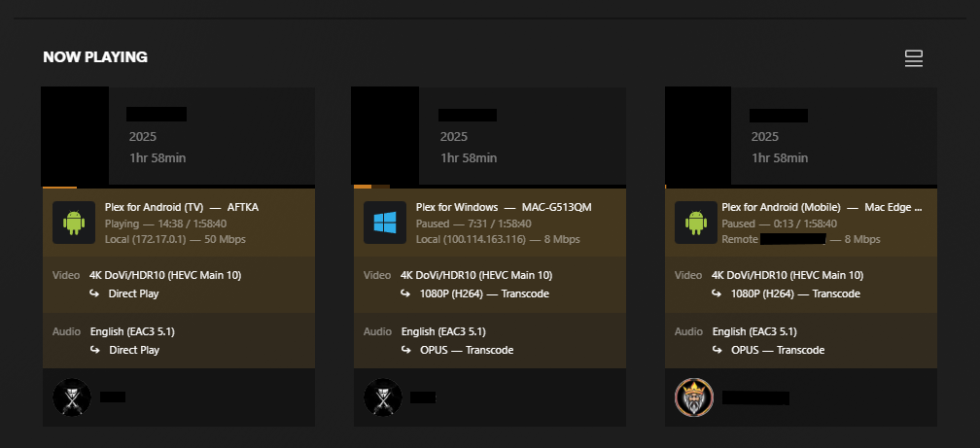Click 'Paused — 7:31 / 1:58:40' status
This screenshot has width=980, height=448.
point(473,224)
